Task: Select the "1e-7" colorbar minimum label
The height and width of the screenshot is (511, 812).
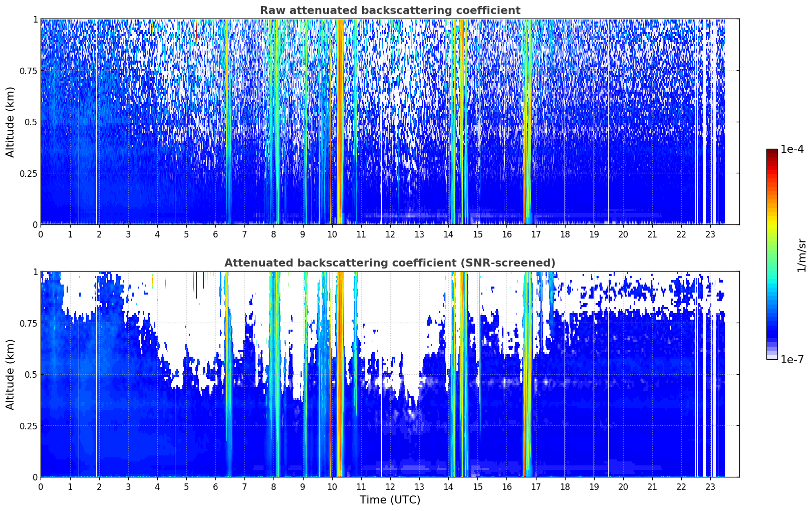Action: (792, 359)
